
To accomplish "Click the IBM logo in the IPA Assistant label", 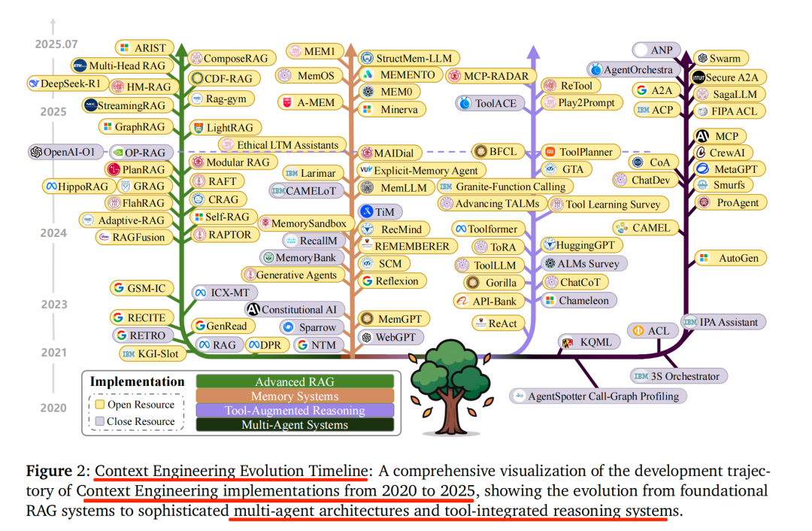I will click(690, 322).
